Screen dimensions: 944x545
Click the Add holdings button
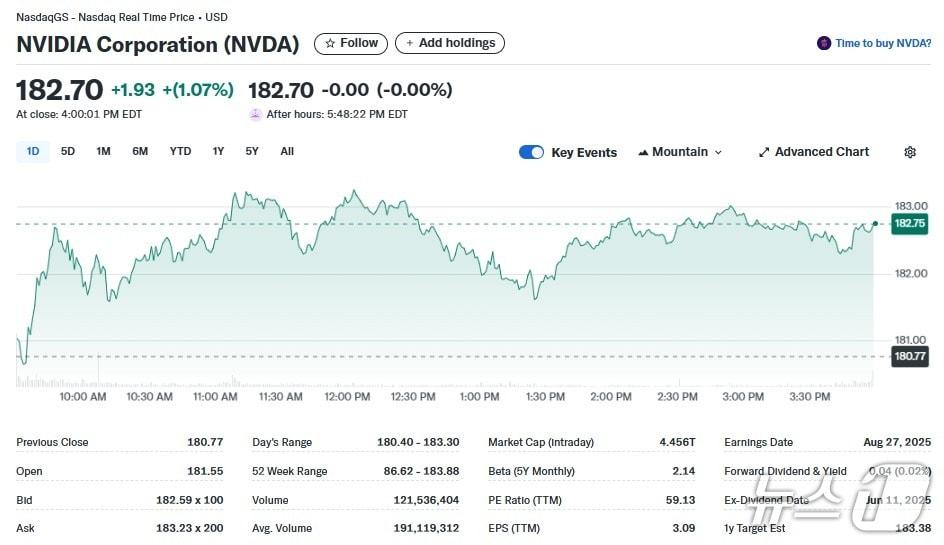pos(450,44)
